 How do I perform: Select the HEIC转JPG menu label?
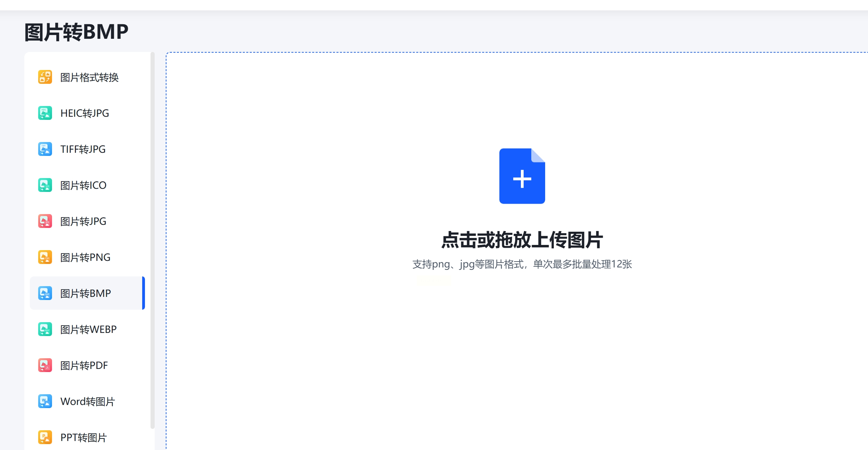tap(85, 113)
